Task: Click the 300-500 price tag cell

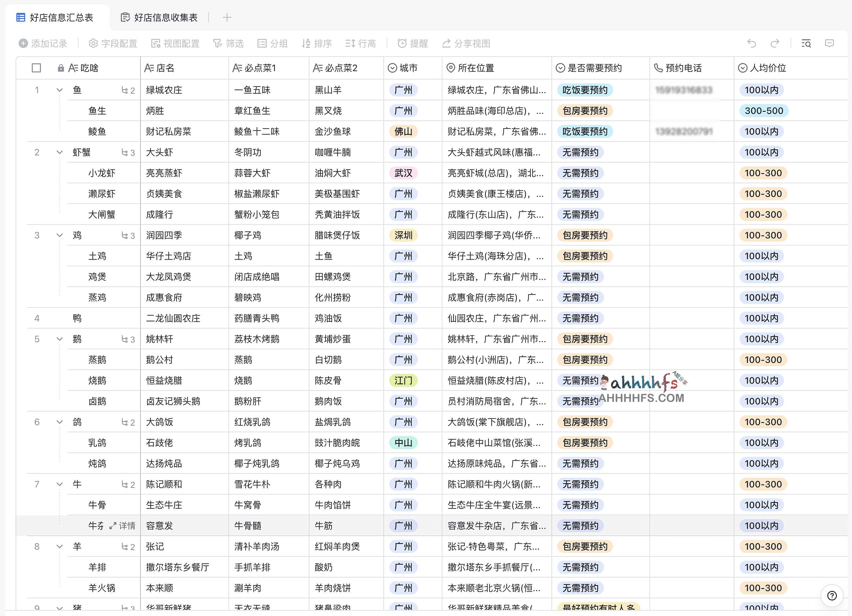Action: (x=763, y=111)
